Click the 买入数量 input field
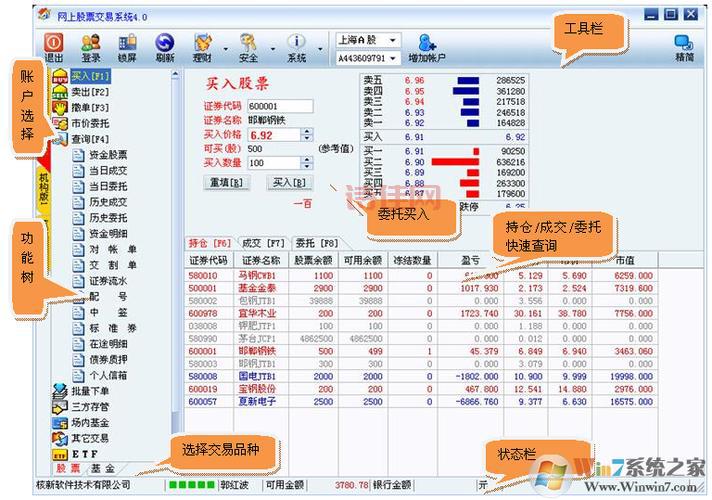The image size is (712, 500). click(x=274, y=163)
